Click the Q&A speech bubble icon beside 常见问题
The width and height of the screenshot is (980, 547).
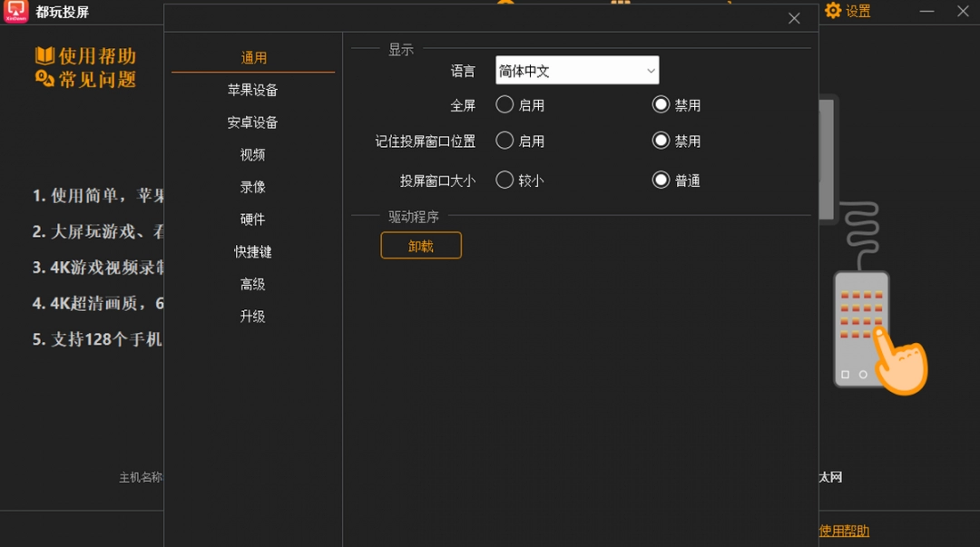tap(44, 76)
